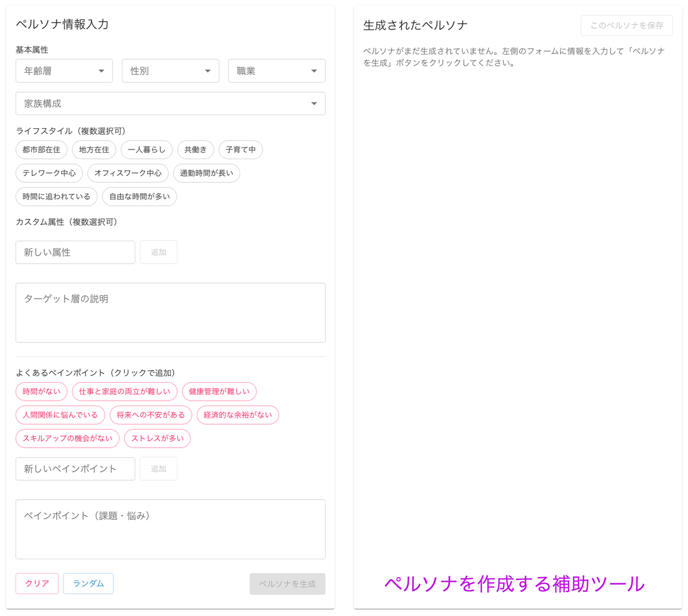Toggle the 都市部在住 lifestyle chip
This screenshot has height=616, width=688.
click(x=41, y=150)
